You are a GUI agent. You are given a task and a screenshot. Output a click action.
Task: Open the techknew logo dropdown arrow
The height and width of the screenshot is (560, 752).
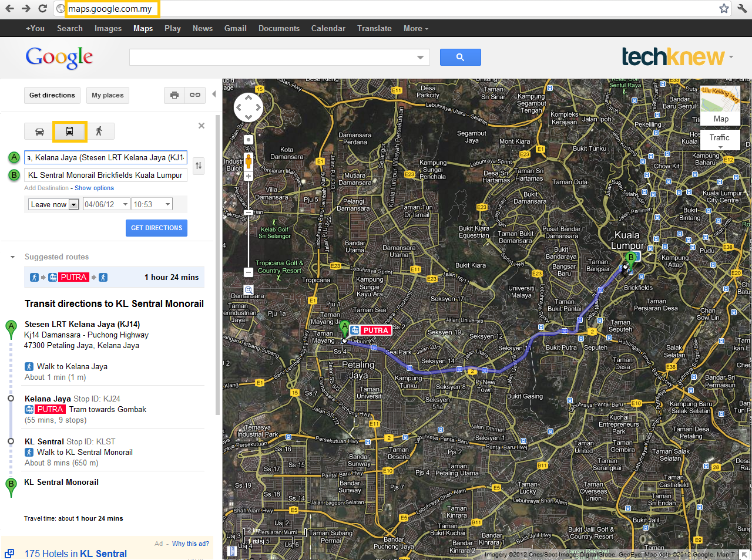[x=731, y=57]
